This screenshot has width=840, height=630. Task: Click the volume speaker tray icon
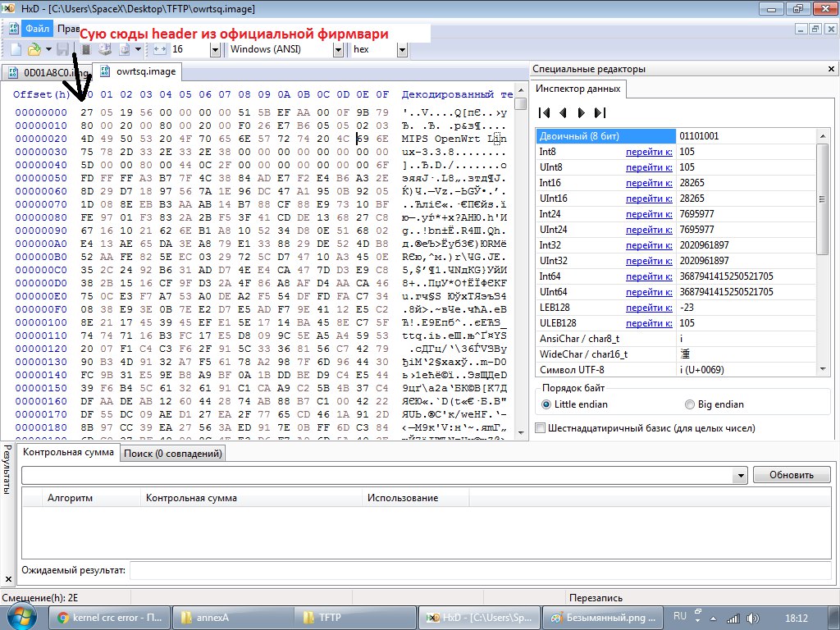click(753, 619)
